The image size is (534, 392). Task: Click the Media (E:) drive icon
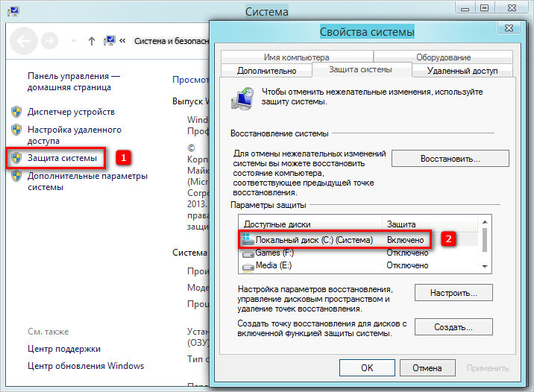click(248, 265)
